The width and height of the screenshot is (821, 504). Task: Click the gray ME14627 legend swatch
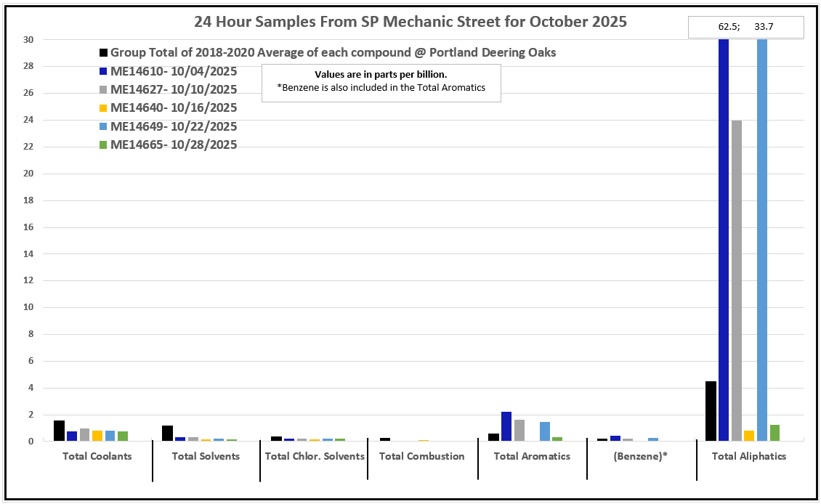pos(103,90)
